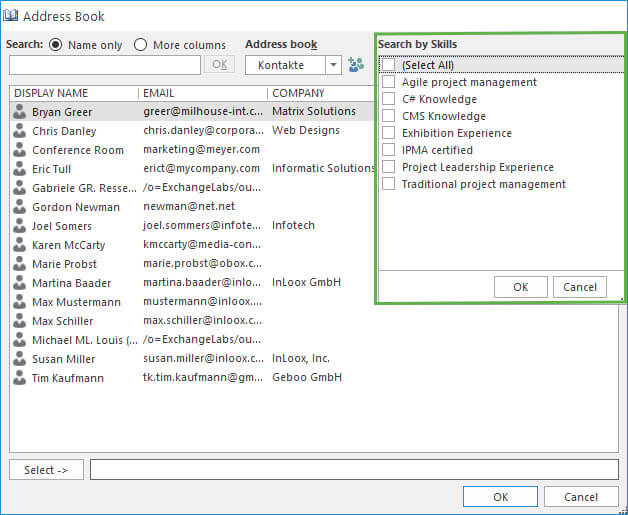Check Agile project management skill

pos(388,82)
